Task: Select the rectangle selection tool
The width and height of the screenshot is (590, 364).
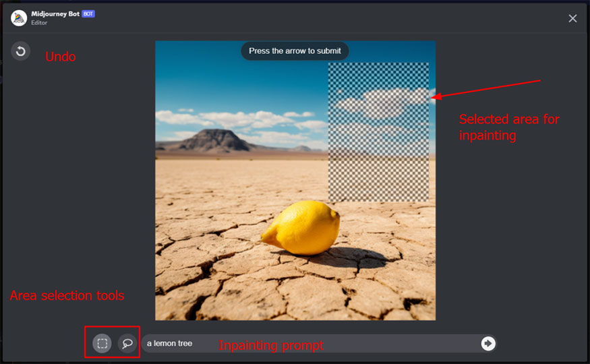Action: click(x=102, y=343)
